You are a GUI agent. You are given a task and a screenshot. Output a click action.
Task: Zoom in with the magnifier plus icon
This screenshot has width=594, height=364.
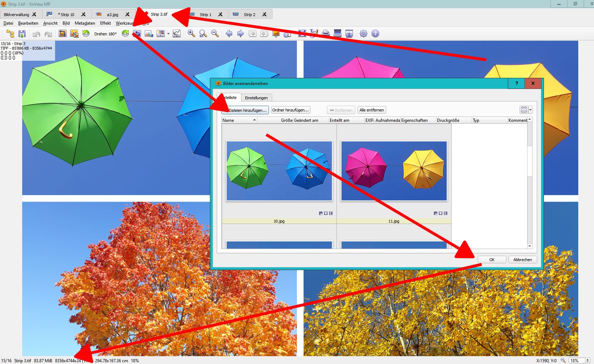click(x=191, y=34)
